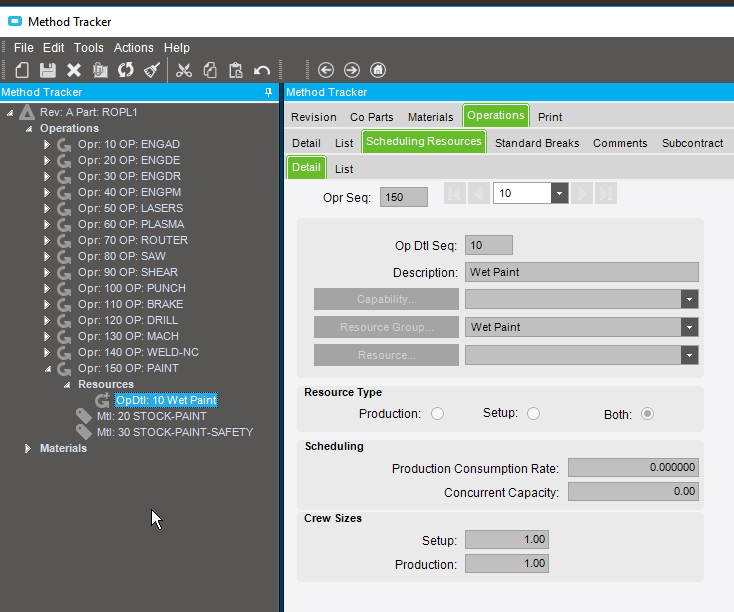Click the Clear broom toolbar icon

152,70
